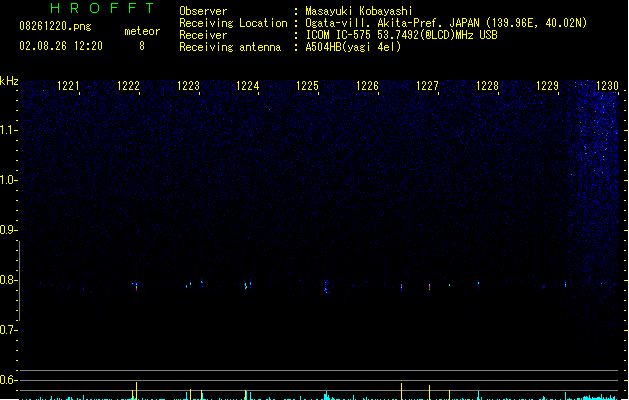629x400 pixels.
Task: Select the filename 08261220.png
Action: pos(55,26)
